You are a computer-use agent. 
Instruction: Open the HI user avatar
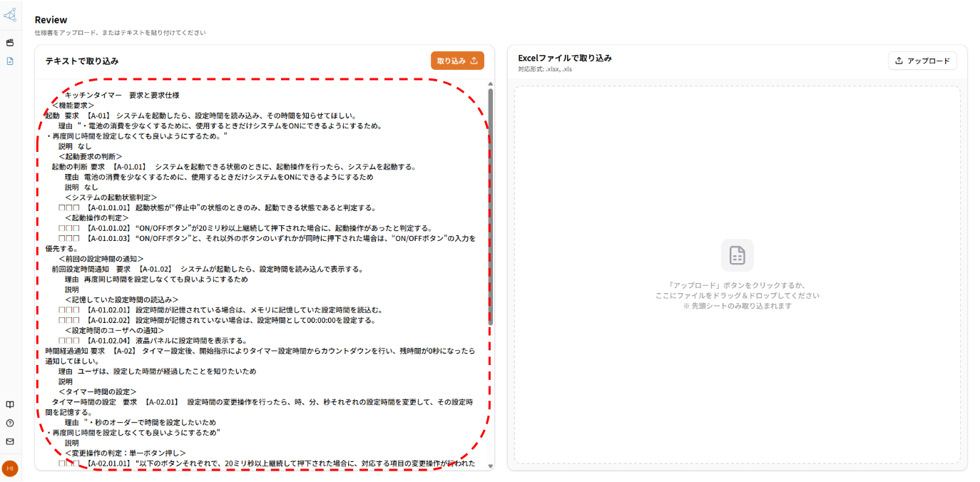point(9,468)
